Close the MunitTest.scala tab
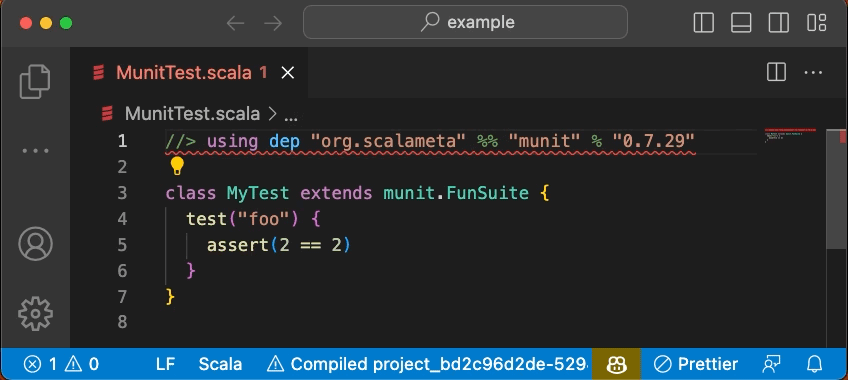Screen dimensions: 848x380 click(288, 72)
